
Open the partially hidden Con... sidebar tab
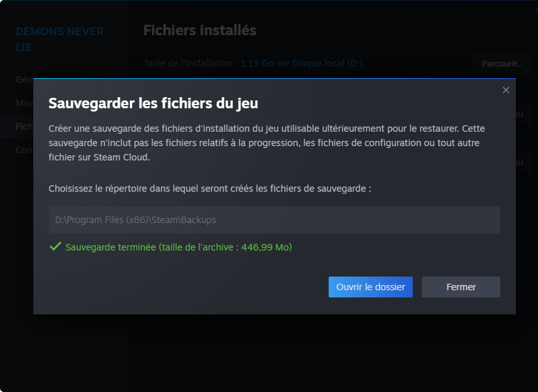point(25,150)
